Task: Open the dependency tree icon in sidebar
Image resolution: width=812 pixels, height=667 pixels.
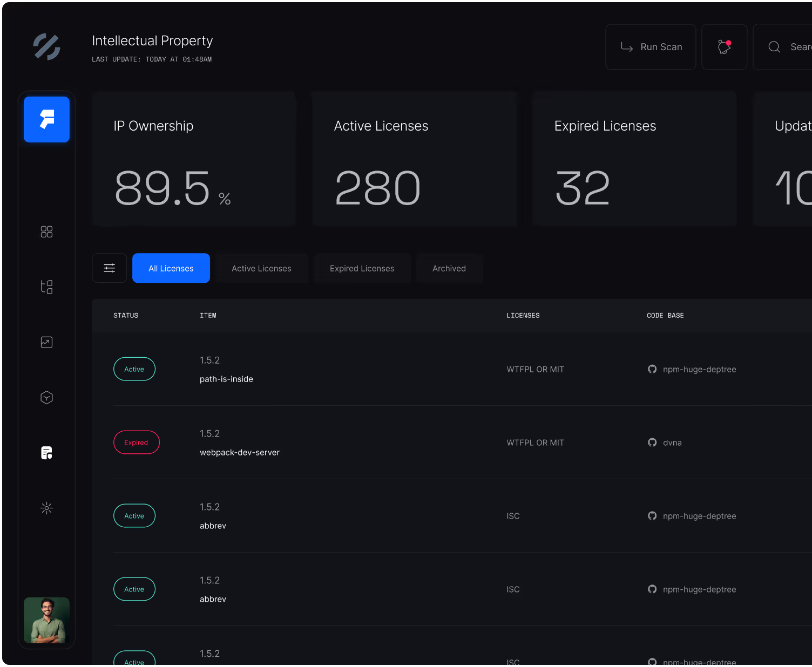Action: (x=46, y=287)
